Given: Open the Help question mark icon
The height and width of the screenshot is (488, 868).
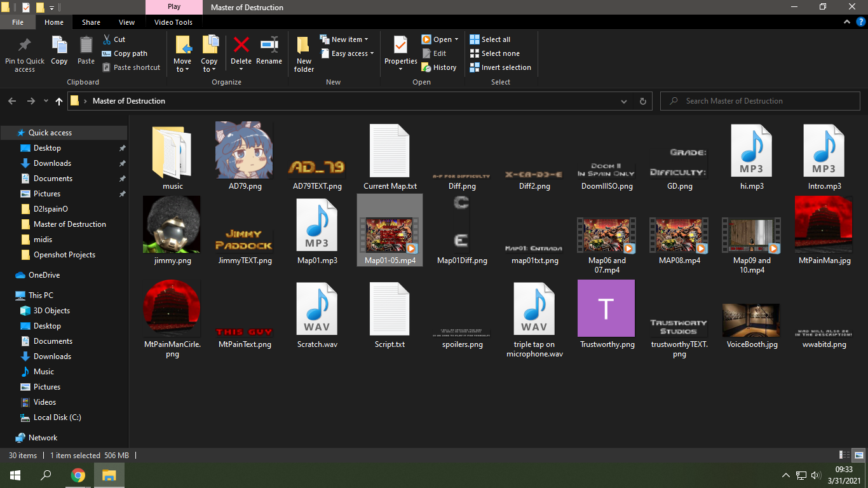Looking at the screenshot, I should (x=860, y=22).
